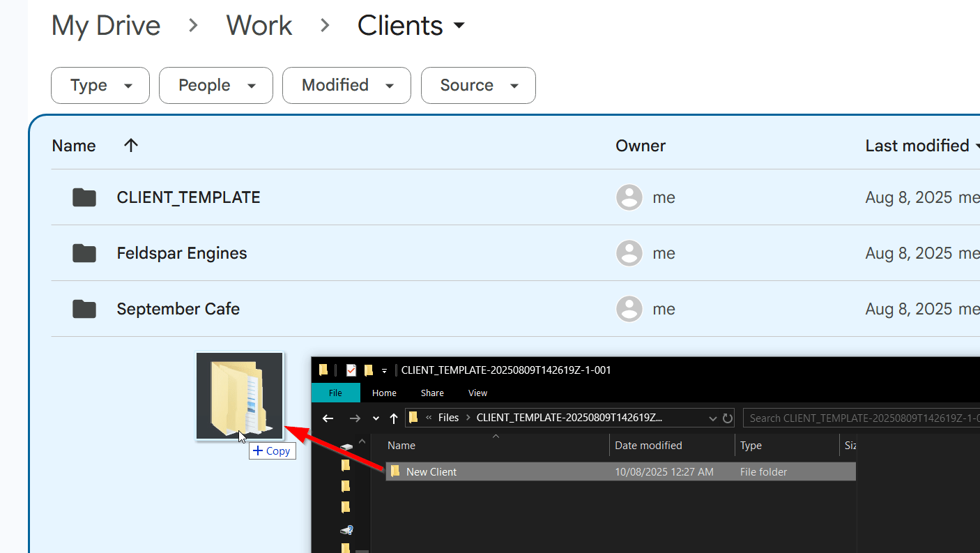
Task: Click the Properties quick access icon in Explorer title bar
Action: (351, 370)
